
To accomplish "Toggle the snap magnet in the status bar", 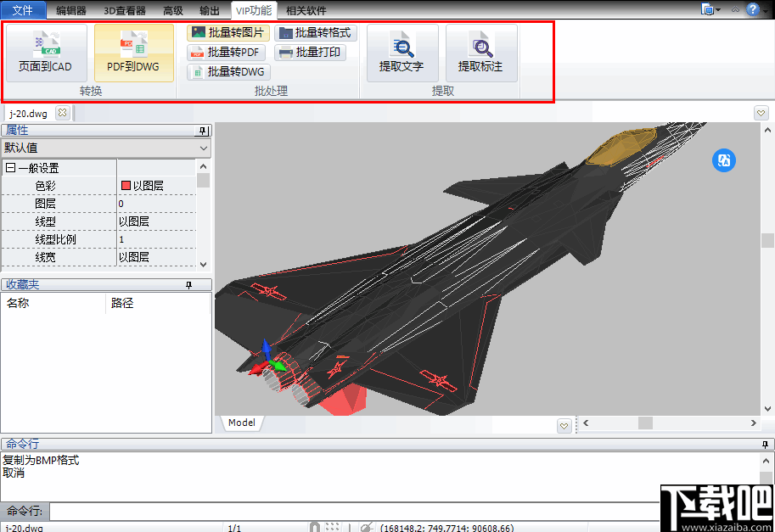I will [314, 527].
